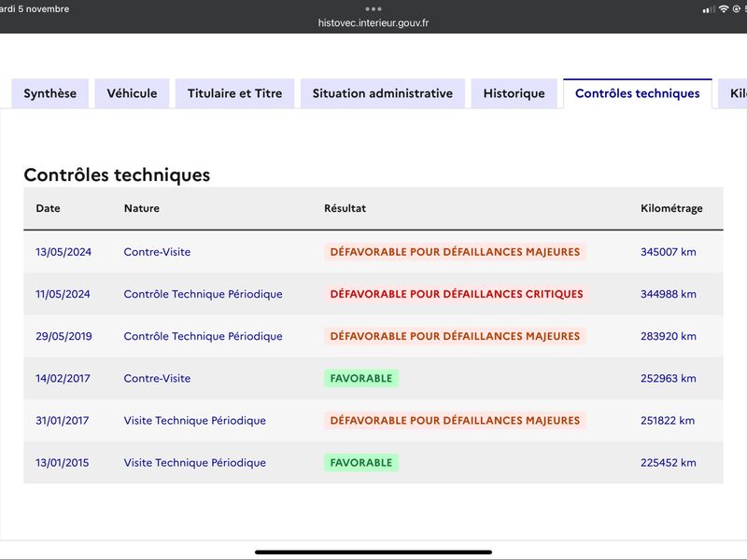Tap the Wi-Fi status icon
Screen dimensions: 747x560
click(x=724, y=9)
